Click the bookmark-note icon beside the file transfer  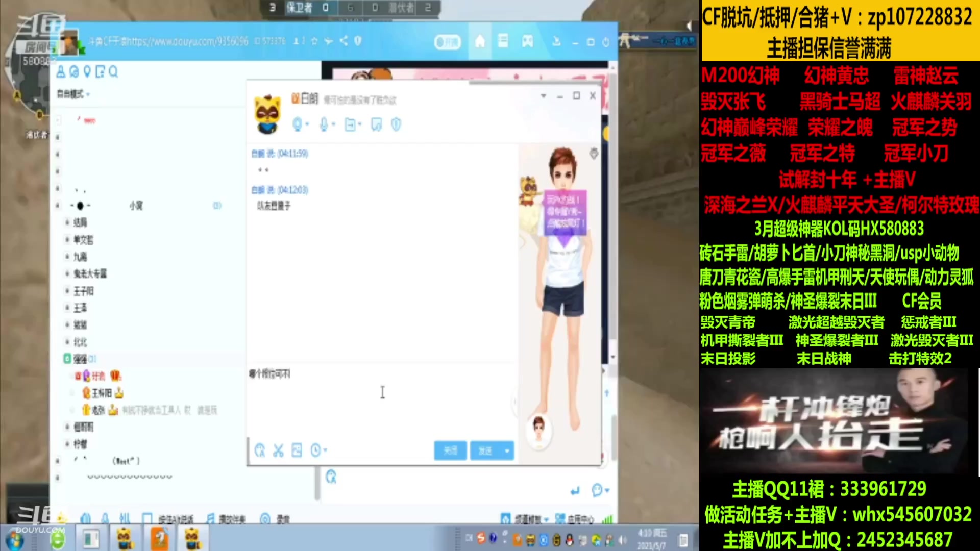click(376, 124)
